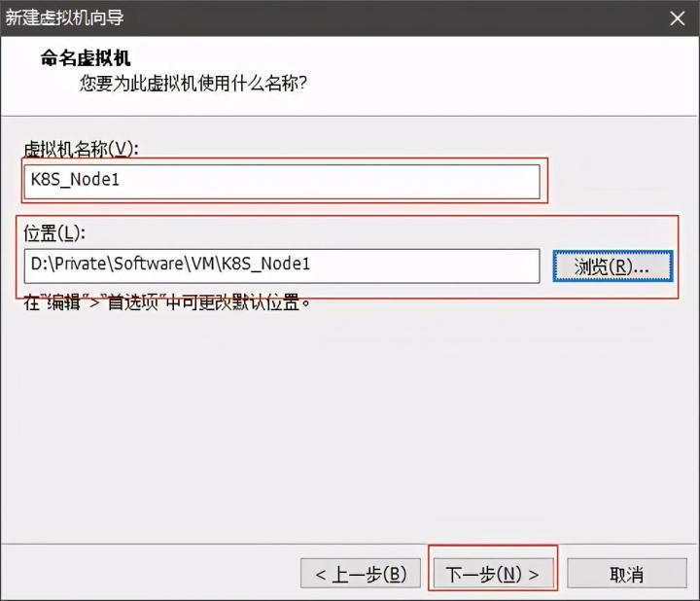Click the 命名虚拟机 heading
700x601 pixels.
86,58
